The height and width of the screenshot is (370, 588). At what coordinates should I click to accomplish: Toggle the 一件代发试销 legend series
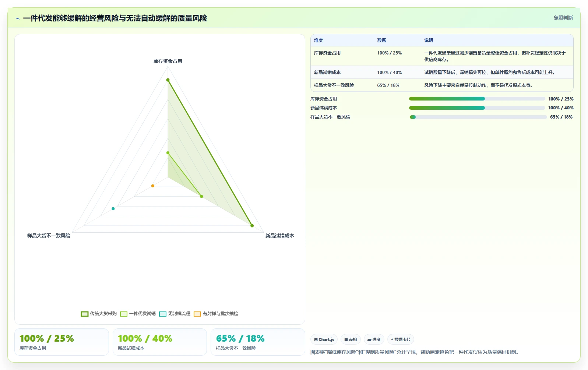[138, 314]
